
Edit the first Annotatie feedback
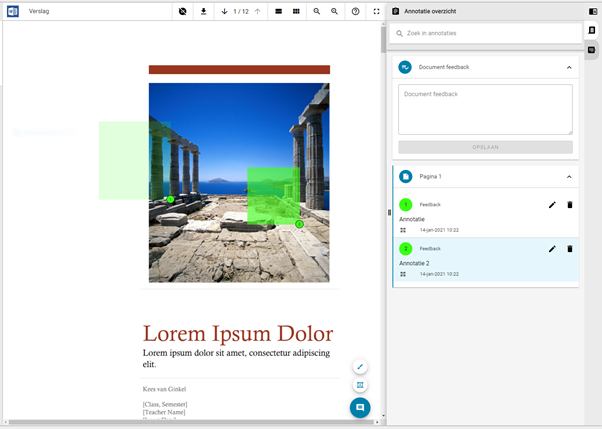pyautogui.click(x=552, y=205)
